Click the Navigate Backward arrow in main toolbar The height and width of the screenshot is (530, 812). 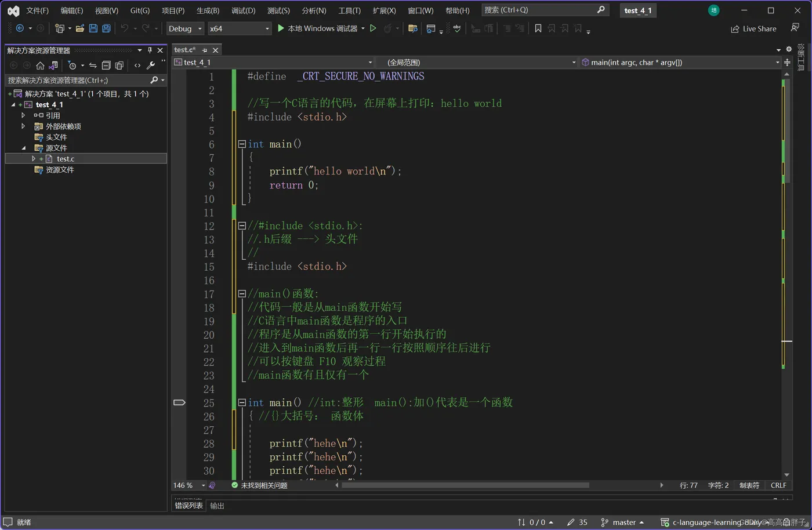(20, 28)
